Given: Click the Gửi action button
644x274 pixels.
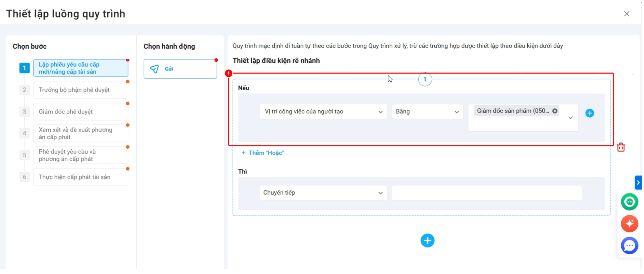Looking at the screenshot, I should 180,69.
